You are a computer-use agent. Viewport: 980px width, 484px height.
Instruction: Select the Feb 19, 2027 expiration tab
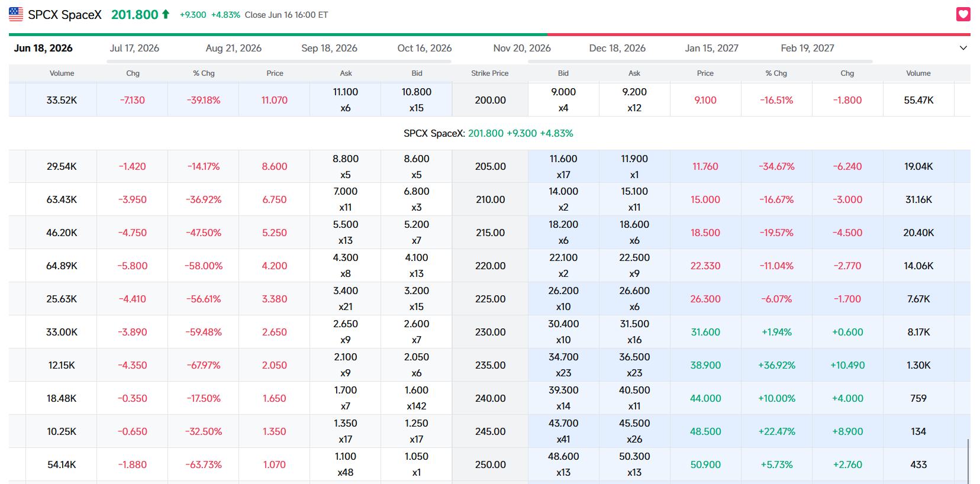click(808, 48)
